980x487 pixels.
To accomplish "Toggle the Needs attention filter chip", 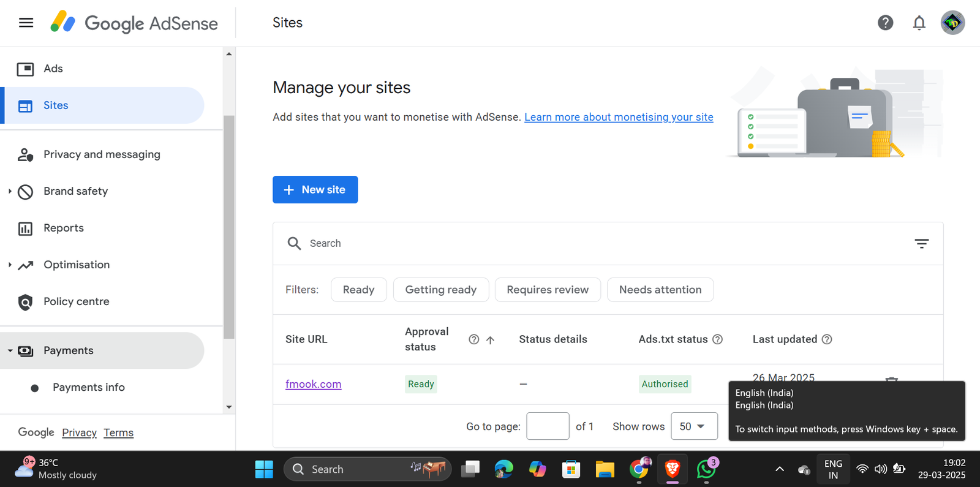I will point(660,290).
